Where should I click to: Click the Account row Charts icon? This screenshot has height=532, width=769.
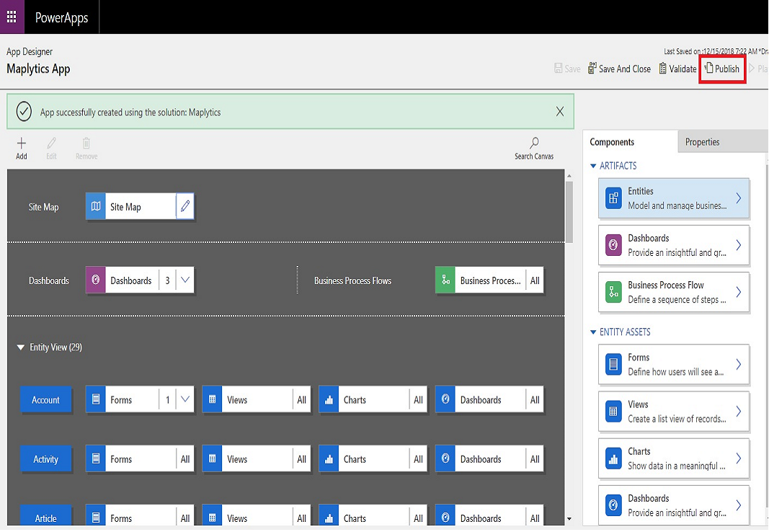click(329, 399)
